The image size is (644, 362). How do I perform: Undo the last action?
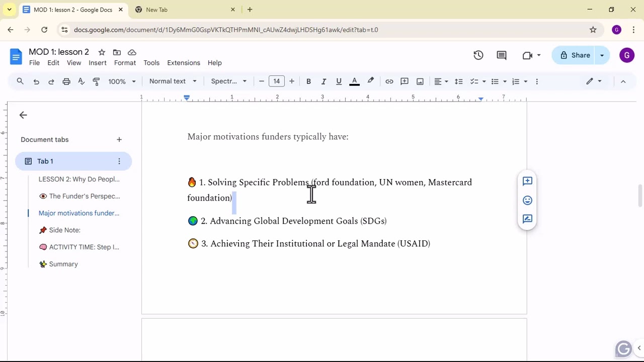coord(36,81)
